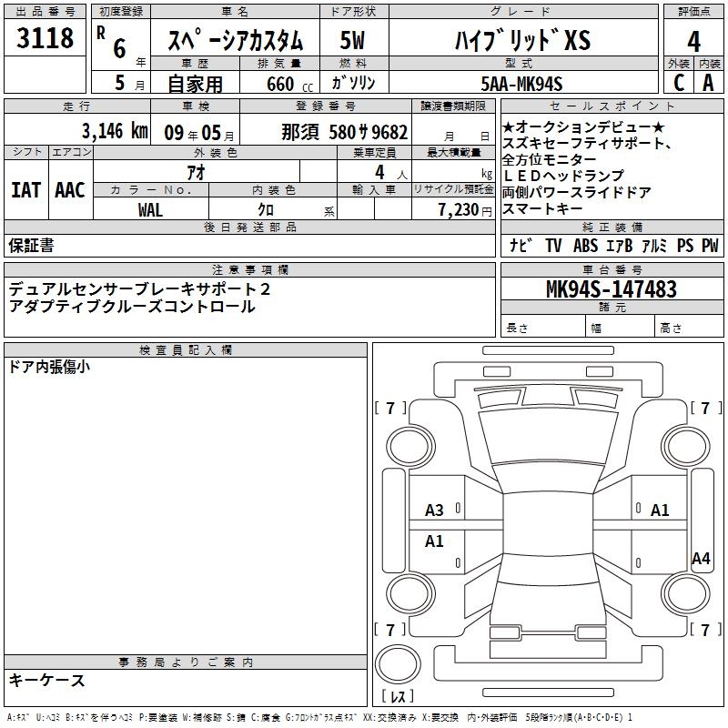Click registration number 那須 580 サ 9682
The width and height of the screenshot is (728, 728).
[345, 132]
